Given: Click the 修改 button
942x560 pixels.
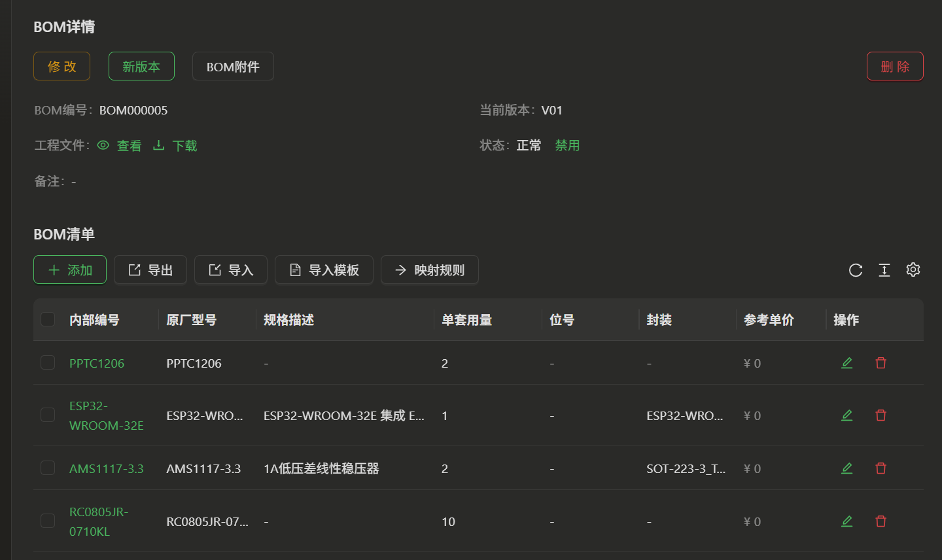Looking at the screenshot, I should tap(61, 66).
